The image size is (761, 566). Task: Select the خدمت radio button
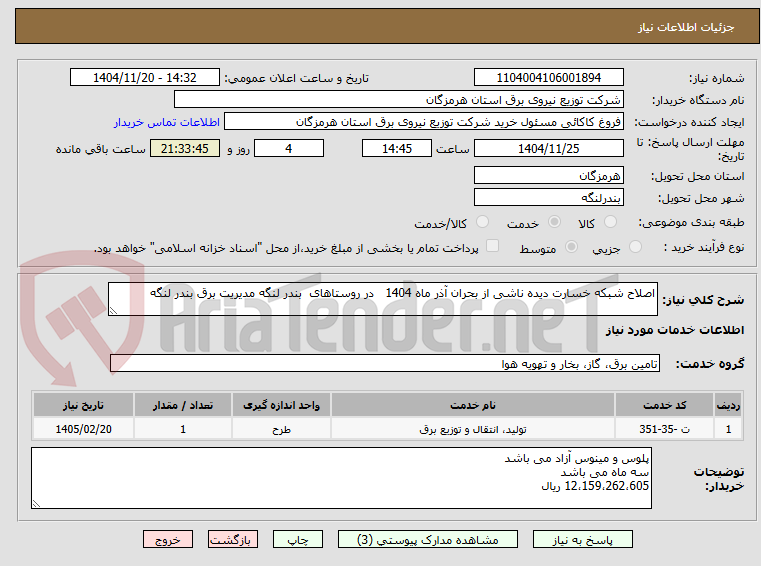click(x=554, y=222)
